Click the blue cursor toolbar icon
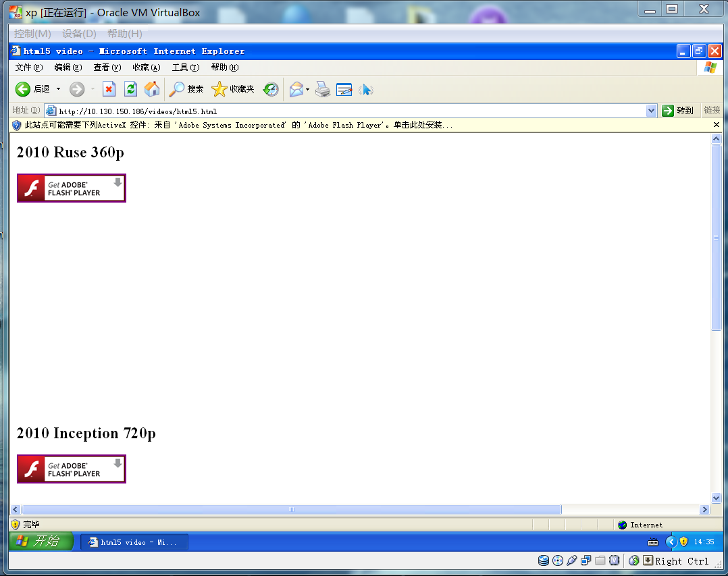This screenshot has width=728, height=576. click(366, 89)
